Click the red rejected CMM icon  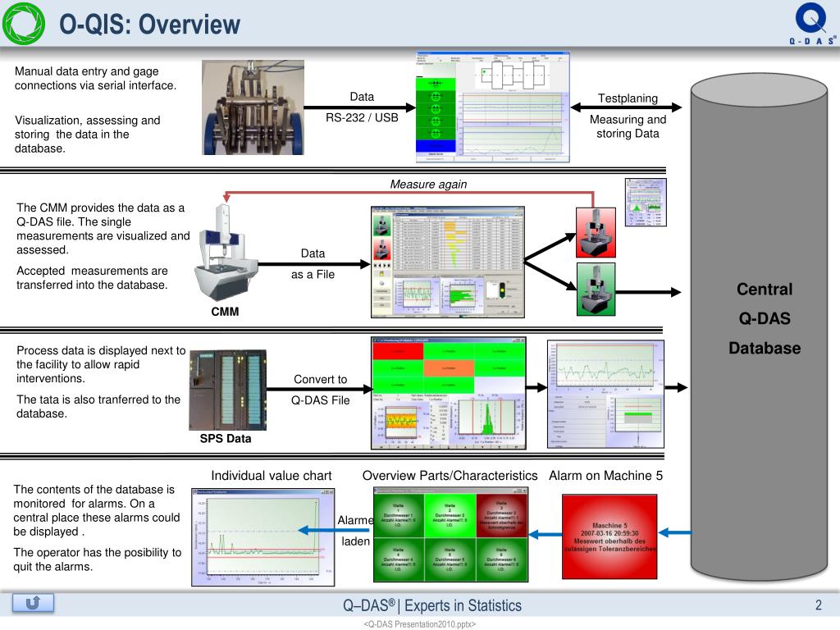pyautogui.click(x=596, y=232)
